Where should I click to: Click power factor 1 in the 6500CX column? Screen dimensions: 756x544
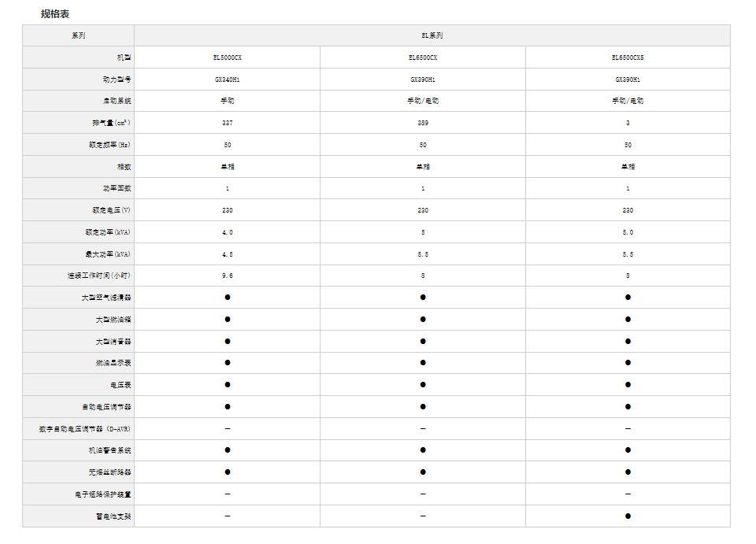[x=423, y=188]
